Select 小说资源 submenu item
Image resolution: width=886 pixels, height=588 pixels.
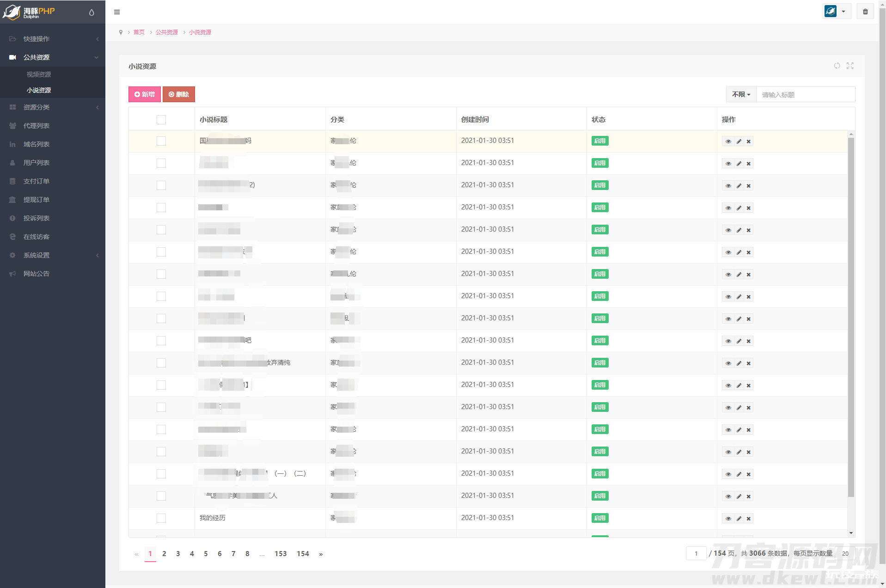click(x=39, y=90)
